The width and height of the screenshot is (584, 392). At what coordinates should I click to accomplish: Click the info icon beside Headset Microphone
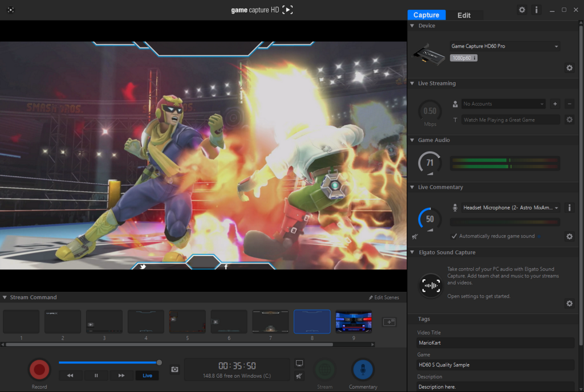569,207
